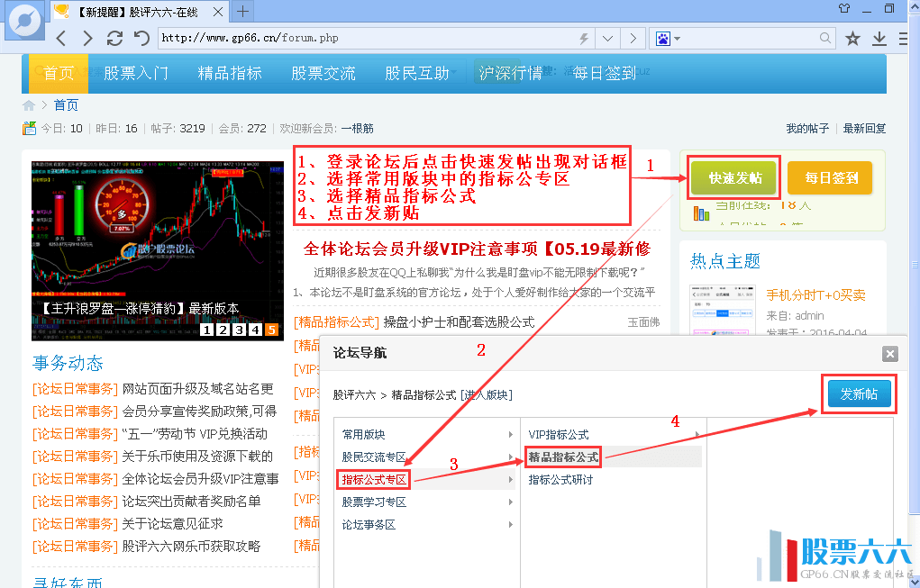
Task: Click the browser forward arrow
Action: [x=87, y=39]
